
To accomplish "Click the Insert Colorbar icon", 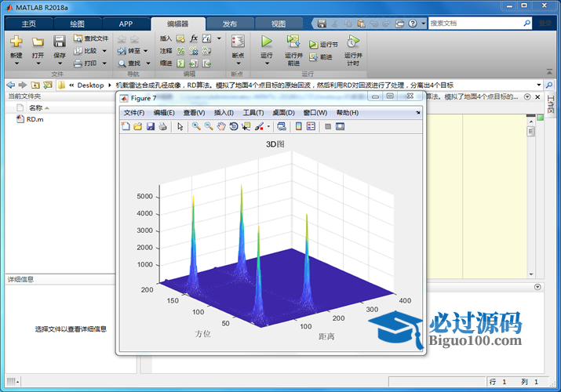I will coord(299,126).
